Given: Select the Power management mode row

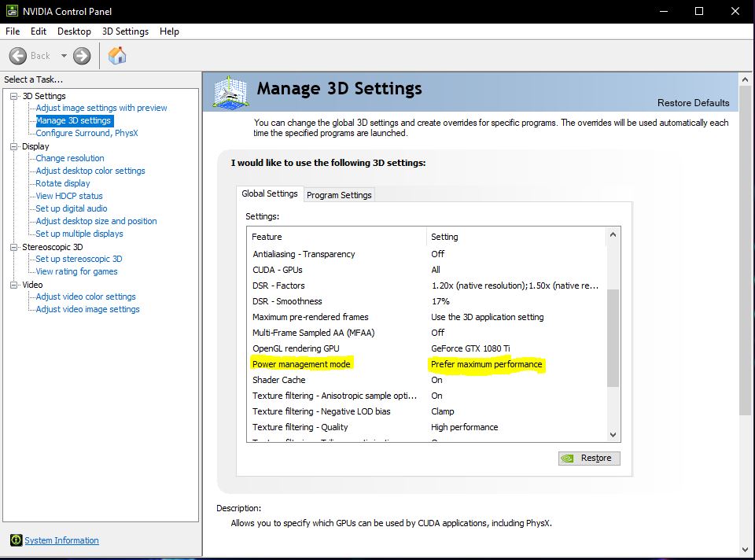Looking at the screenshot, I should tap(426, 364).
